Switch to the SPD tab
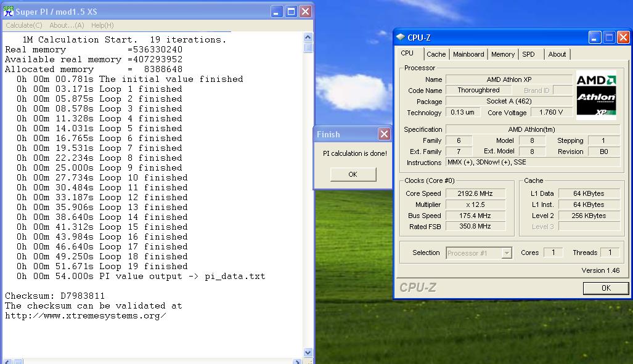Viewport: 633px width, 364px height. (x=528, y=54)
